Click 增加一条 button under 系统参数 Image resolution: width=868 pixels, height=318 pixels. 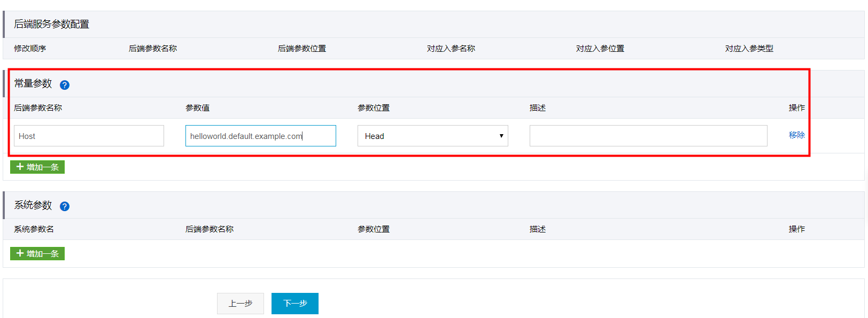click(x=37, y=253)
